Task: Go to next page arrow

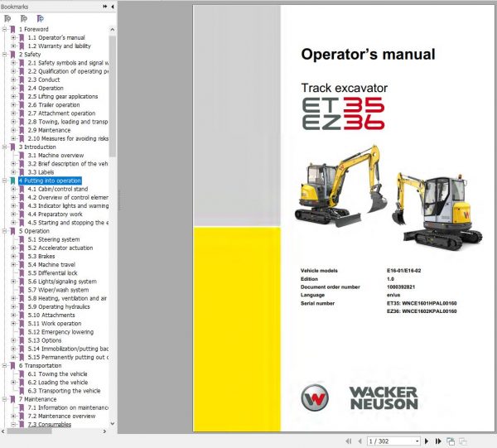Action: click(x=427, y=441)
